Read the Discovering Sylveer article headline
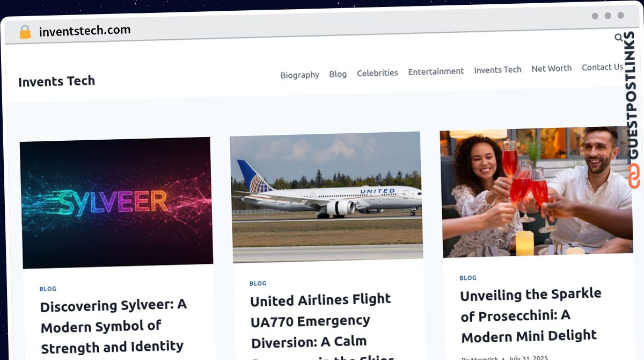This screenshot has width=644, height=360. click(113, 326)
